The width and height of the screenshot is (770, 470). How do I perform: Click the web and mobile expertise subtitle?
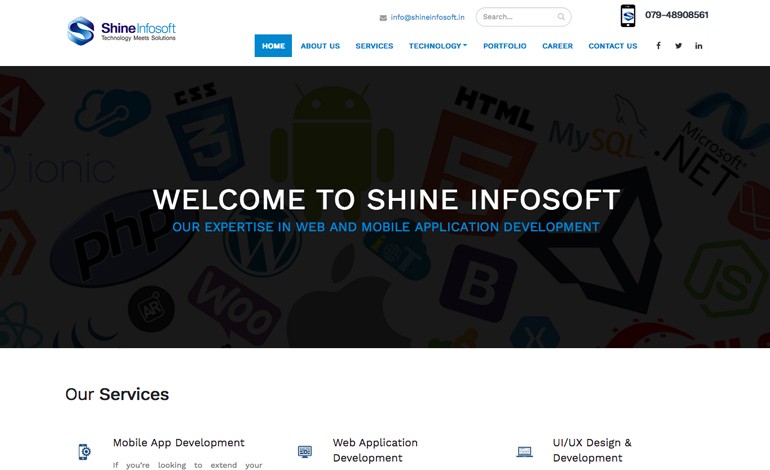pyautogui.click(x=386, y=227)
